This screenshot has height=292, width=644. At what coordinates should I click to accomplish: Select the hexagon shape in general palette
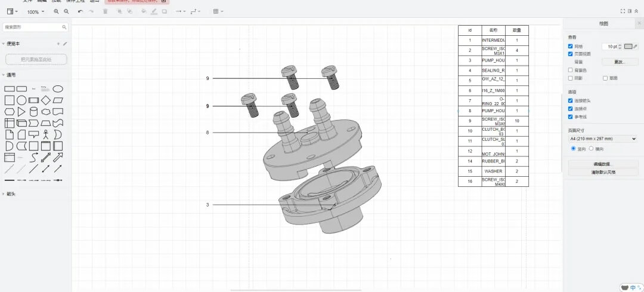(x=10, y=112)
